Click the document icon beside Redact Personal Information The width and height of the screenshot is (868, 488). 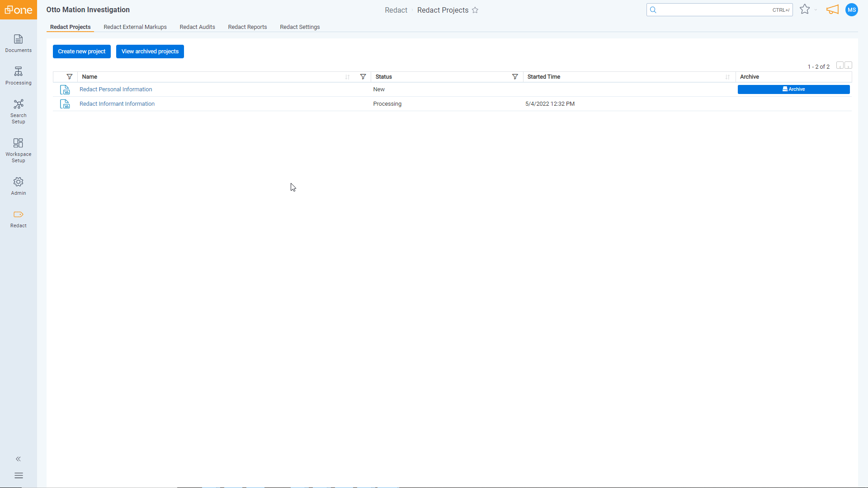(65, 89)
